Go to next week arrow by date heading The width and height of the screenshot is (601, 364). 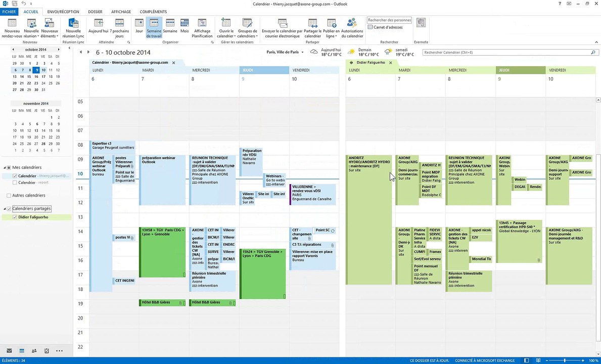(88, 52)
